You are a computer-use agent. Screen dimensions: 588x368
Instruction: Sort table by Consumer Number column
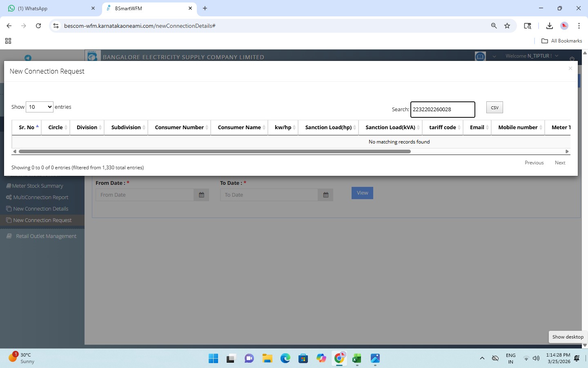[179, 128]
